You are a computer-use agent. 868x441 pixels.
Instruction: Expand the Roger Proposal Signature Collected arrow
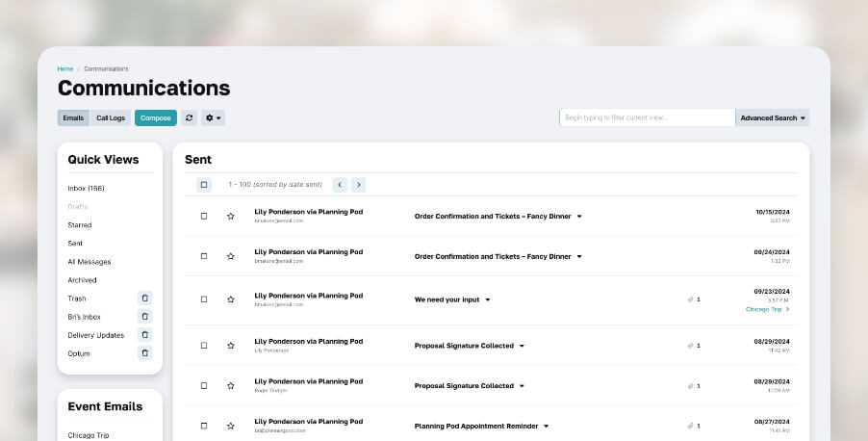522,386
